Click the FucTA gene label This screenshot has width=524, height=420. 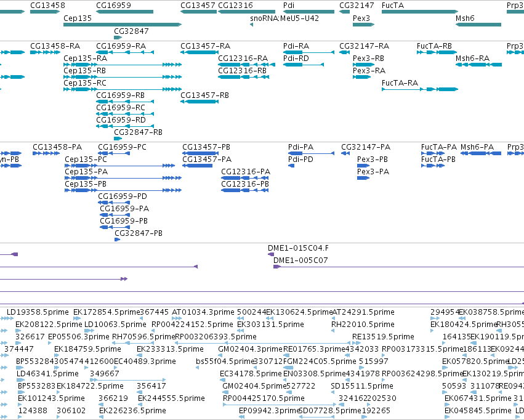393,6
